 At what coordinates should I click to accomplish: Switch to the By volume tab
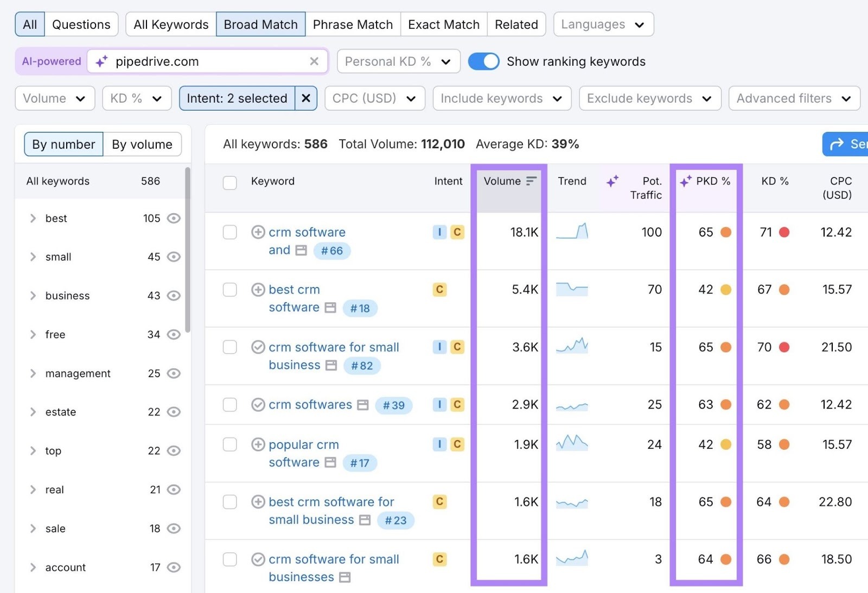[x=142, y=144]
